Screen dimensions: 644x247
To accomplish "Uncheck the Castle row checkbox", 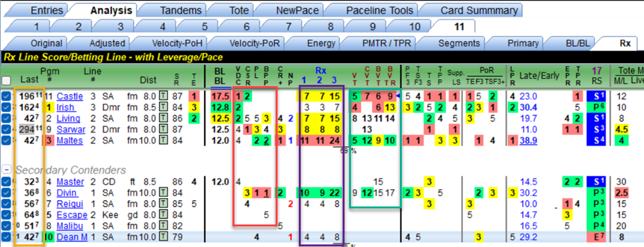I will (6, 96).
